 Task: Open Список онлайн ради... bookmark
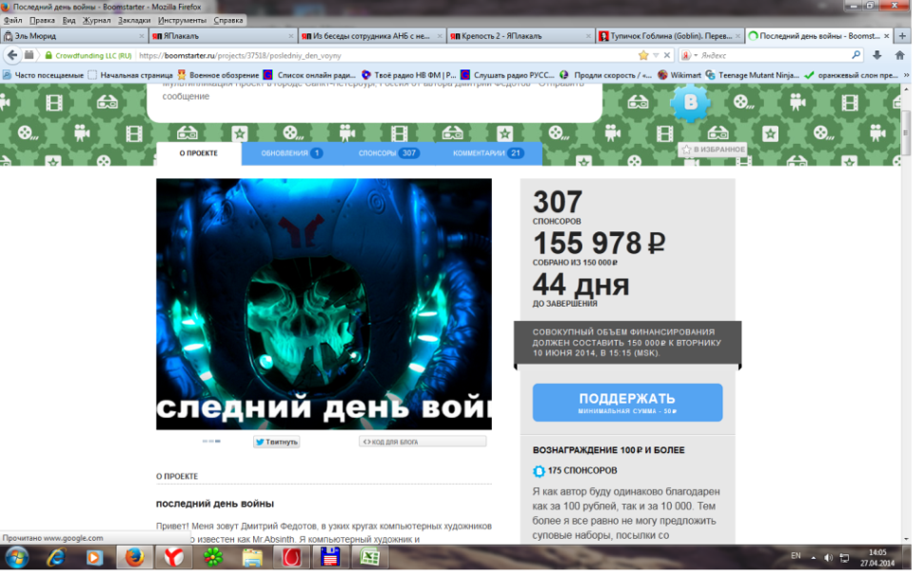(x=309, y=75)
